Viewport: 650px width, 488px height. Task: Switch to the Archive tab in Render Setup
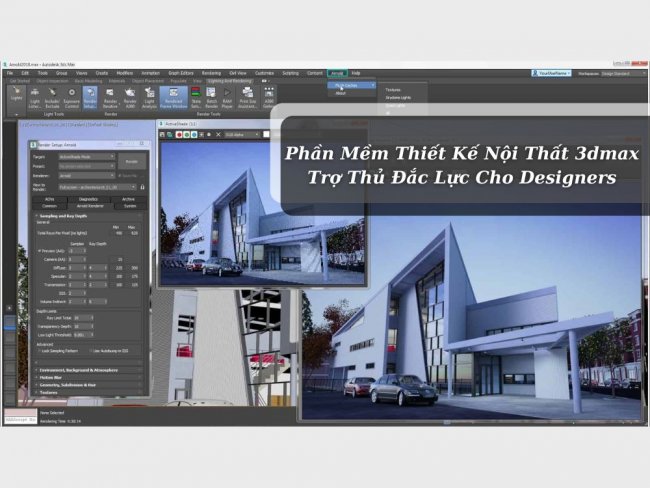pos(128,199)
